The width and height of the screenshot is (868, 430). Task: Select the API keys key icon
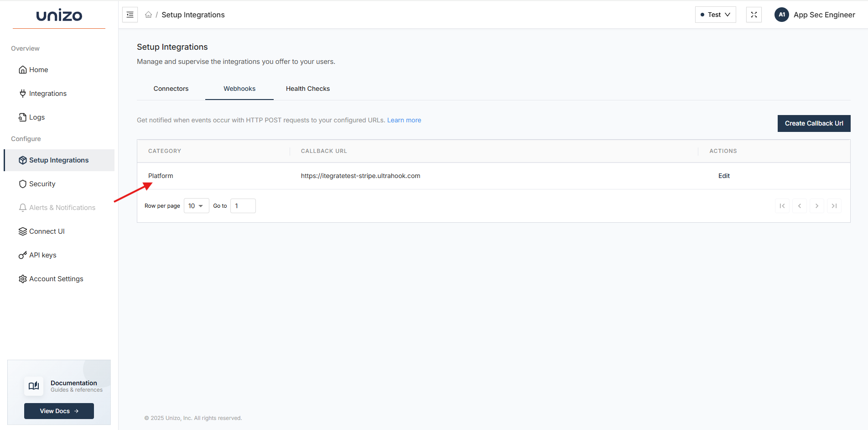(23, 255)
